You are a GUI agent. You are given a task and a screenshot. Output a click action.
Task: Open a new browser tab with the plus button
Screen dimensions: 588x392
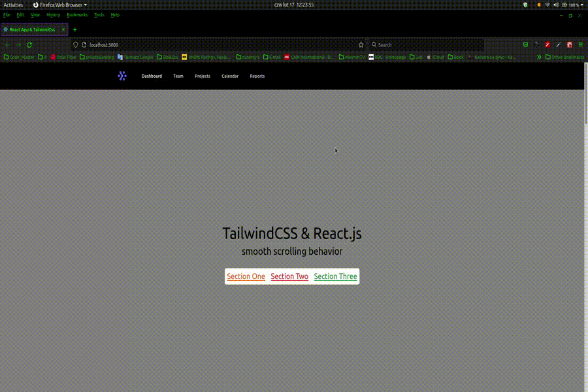[74, 29]
